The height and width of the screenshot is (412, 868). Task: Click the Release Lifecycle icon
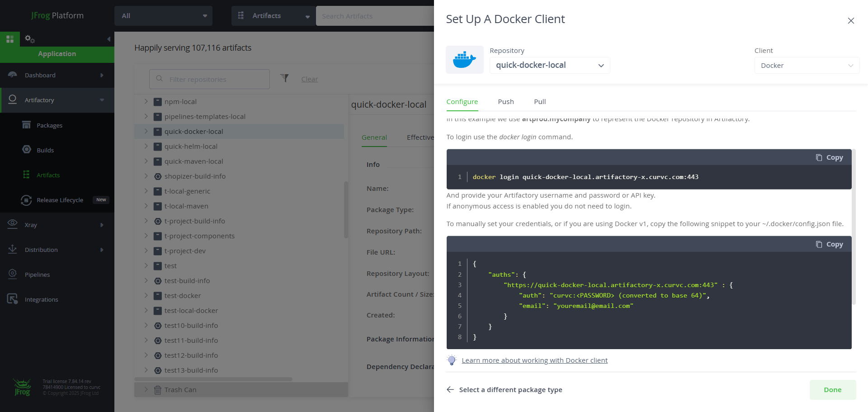click(26, 200)
